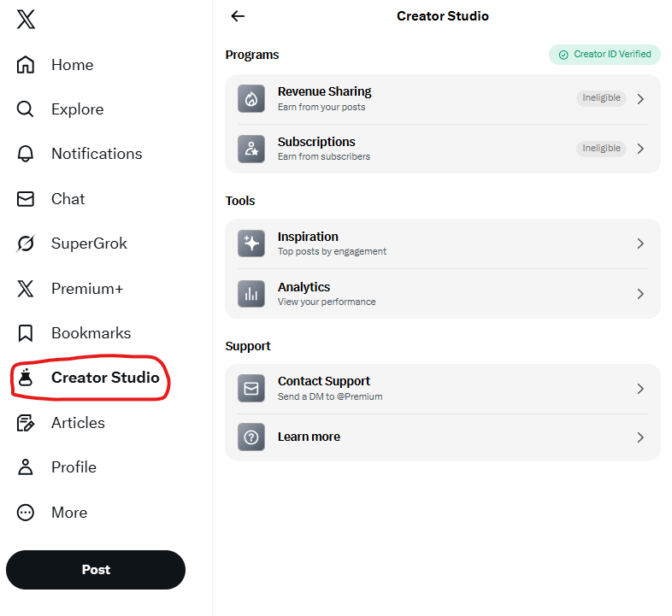Screen dimensions: 672x616
Task: Open the Learn more link
Action: pos(309,437)
